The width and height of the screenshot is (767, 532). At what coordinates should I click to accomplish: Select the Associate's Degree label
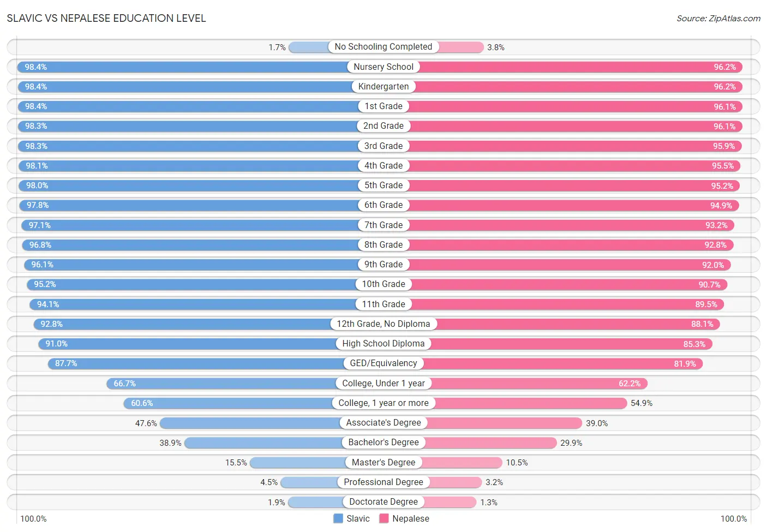tap(383, 422)
